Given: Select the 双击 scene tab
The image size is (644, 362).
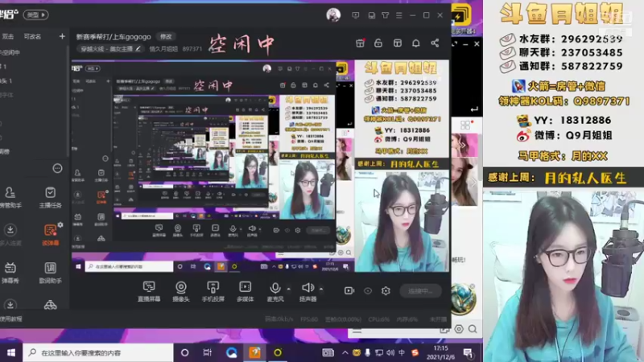Looking at the screenshot, I should point(8,36).
